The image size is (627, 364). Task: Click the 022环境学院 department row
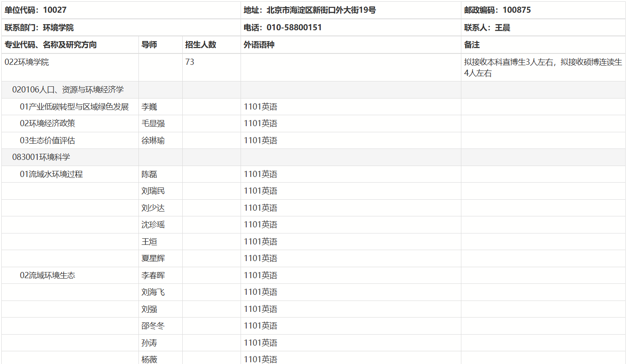point(313,67)
